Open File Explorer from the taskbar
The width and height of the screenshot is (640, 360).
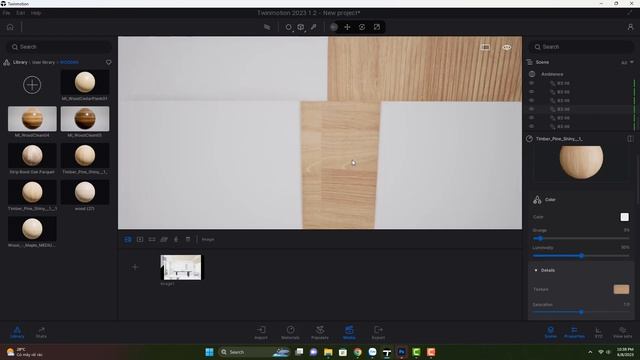pos(328,352)
